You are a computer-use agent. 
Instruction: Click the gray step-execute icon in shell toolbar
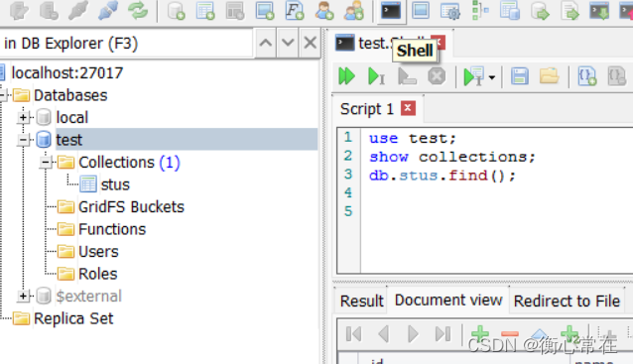tap(407, 76)
